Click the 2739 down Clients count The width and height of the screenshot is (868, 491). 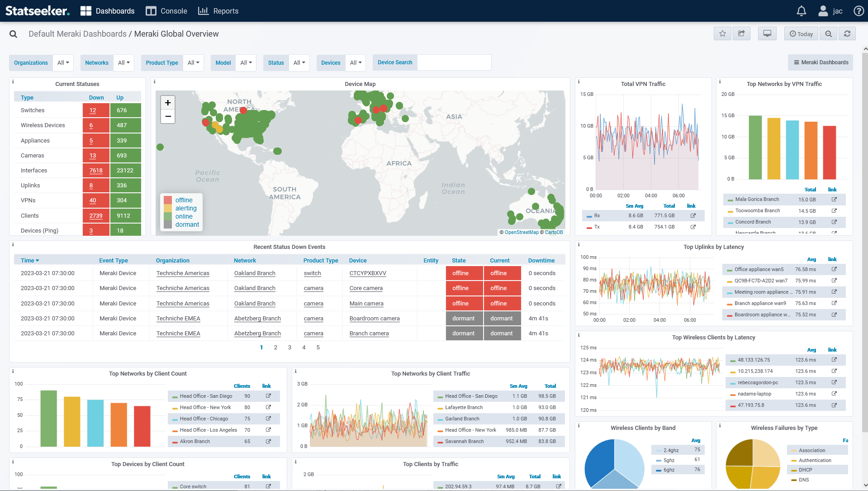pyautogui.click(x=96, y=216)
